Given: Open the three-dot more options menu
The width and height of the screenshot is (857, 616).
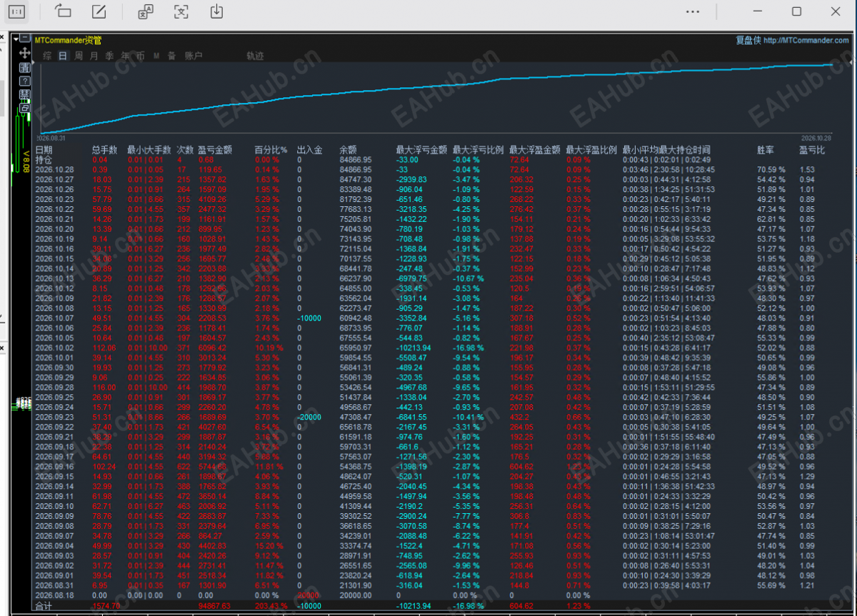Looking at the screenshot, I should 693,11.
